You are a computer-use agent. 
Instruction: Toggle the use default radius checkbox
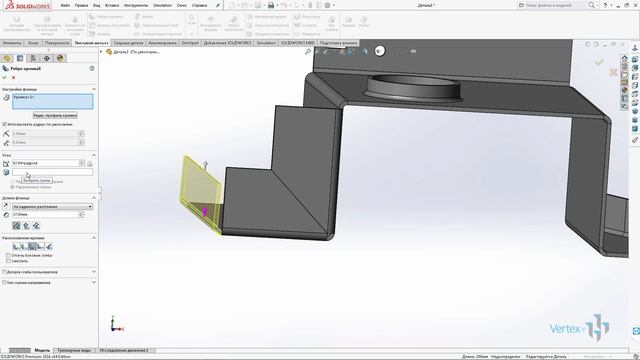click(5, 124)
